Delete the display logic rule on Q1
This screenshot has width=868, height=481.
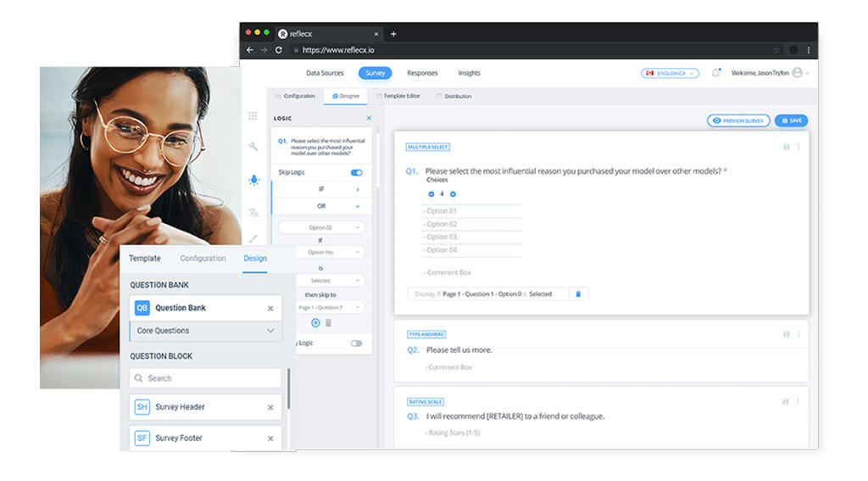pyautogui.click(x=578, y=294)
